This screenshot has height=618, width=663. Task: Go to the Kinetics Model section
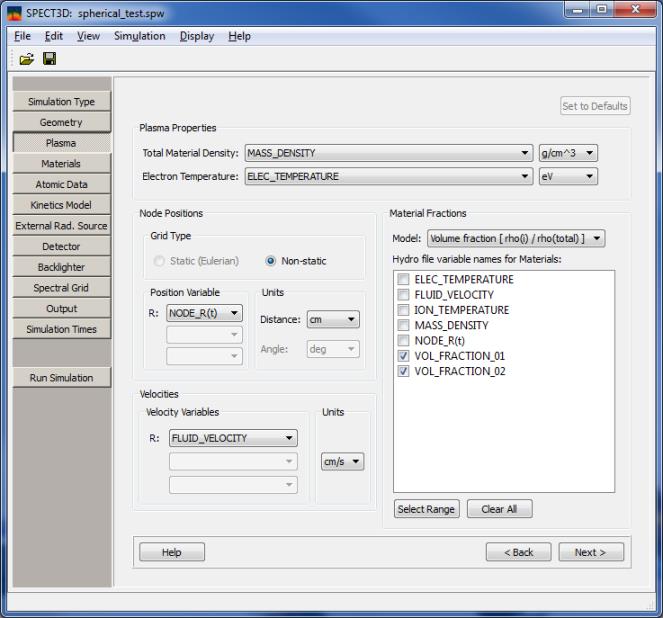[61, 205]
